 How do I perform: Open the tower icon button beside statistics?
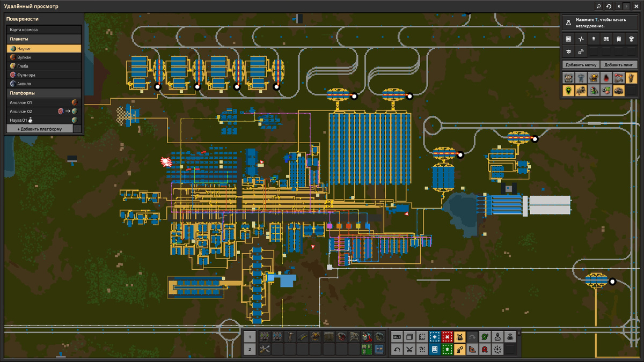[594, 39]
